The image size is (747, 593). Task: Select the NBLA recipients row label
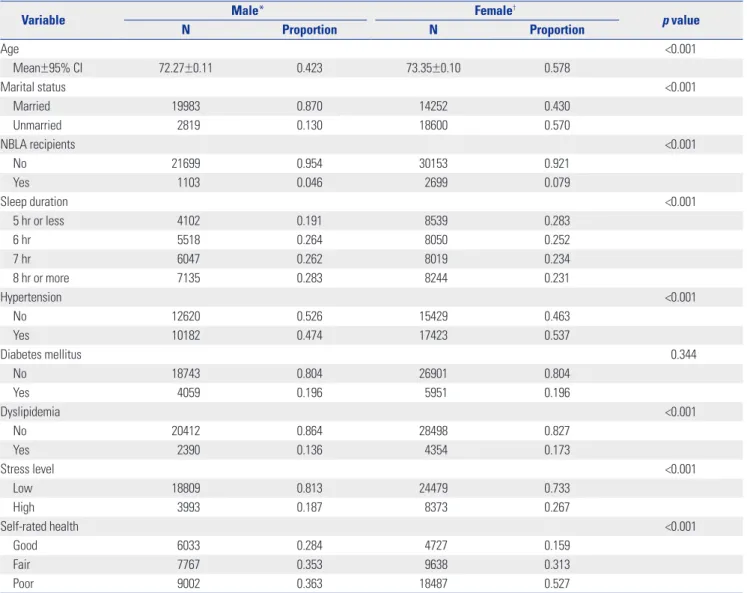tap(38, 144)
